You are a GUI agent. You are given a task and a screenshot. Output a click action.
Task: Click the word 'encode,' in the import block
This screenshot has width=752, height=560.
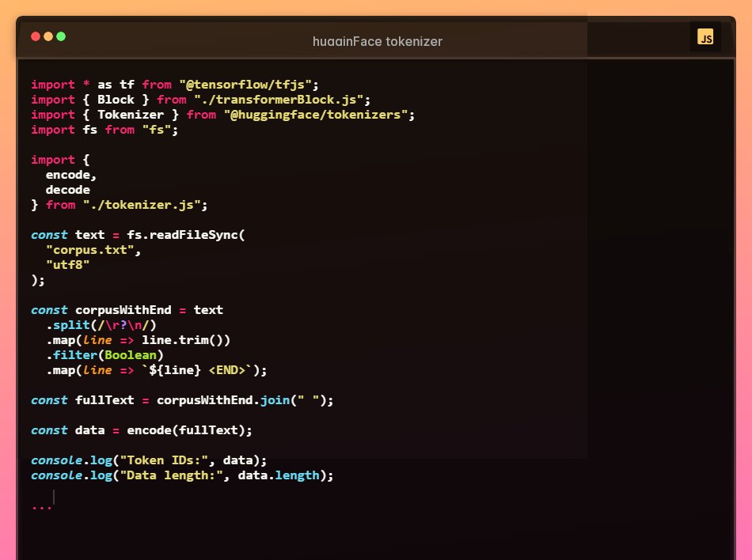pyautogui.click(x=71, y=175)
